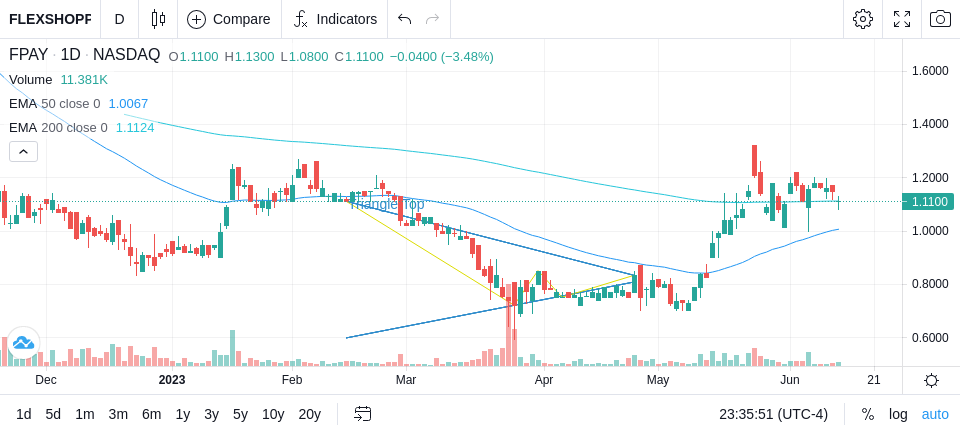Undo the last chart action
This screenshot has width=960, height=433.
pos(404,19)
